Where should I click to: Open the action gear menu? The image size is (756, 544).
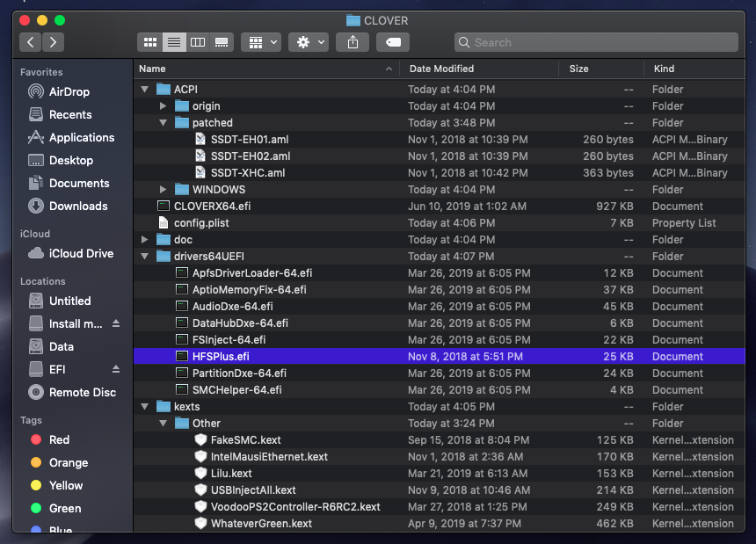tap(309, 42)
